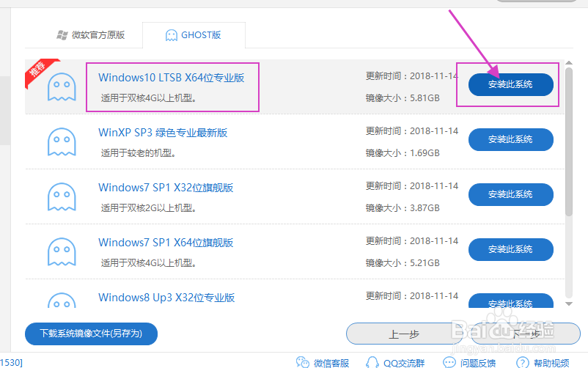The height and width of the screenshot is (368, 588).
Task: Open the 帮助视频 question mark icon
Action: tap(523, 362)
